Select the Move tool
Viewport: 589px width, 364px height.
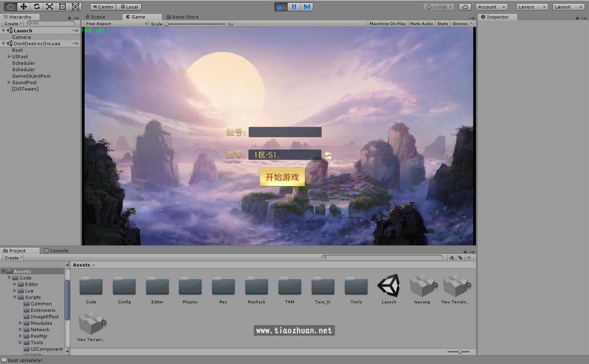23,6
